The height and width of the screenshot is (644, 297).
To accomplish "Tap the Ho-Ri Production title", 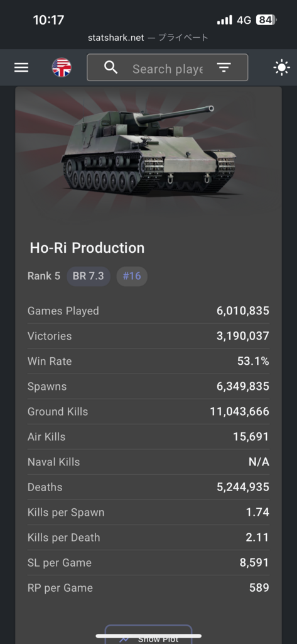I will coord(87,248).
